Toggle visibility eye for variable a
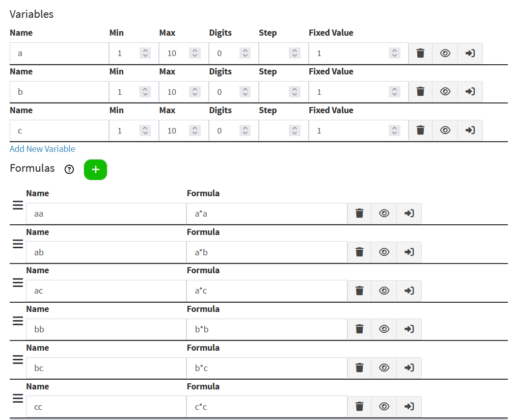The height and width of the screenshot is (420, 514). tap(445, 53)
